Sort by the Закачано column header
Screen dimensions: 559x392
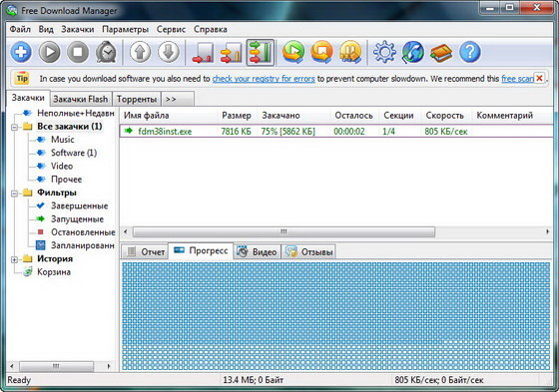pyautogui.click(x=293, y=116)
